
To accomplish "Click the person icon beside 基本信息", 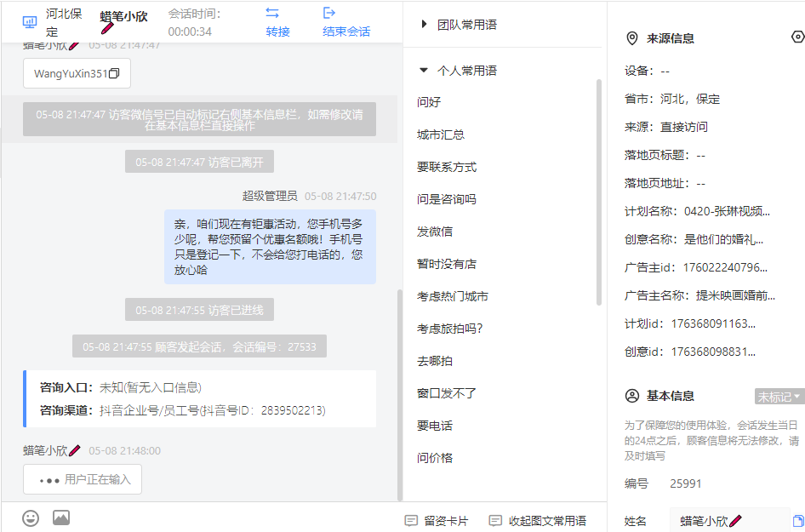I will tap(632, 396).
